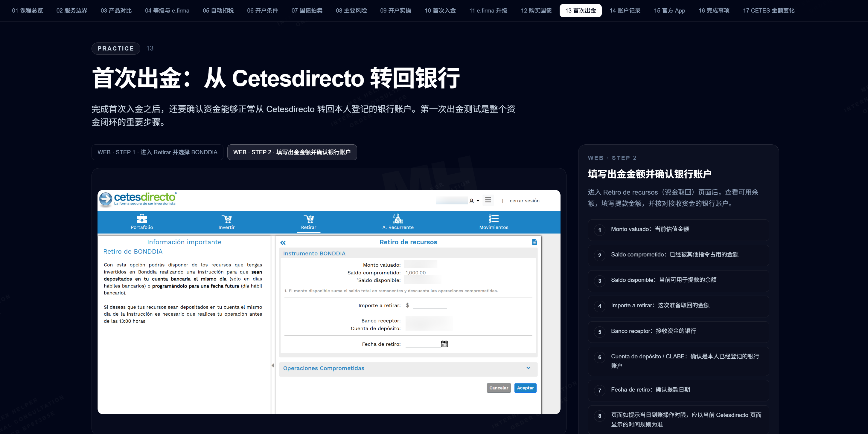Select the Invertir cart icon
868x434 pixels.
pos(226,218)
